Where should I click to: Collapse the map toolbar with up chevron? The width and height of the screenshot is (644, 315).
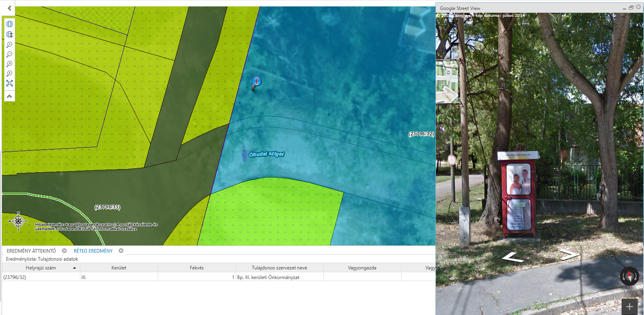[x=10, y=96]
